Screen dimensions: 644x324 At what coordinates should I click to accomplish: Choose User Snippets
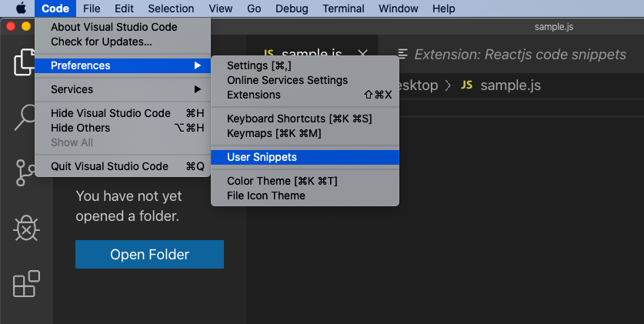(x=305, y=157)
